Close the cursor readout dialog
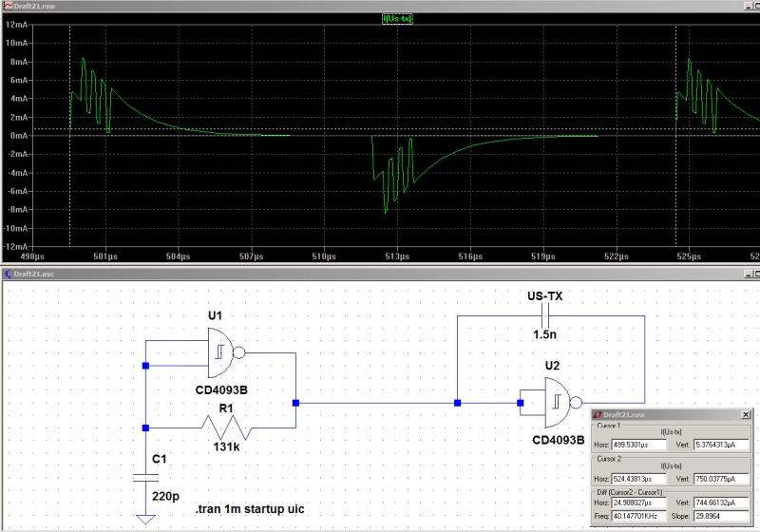760x532 pixels. (745, 414)
